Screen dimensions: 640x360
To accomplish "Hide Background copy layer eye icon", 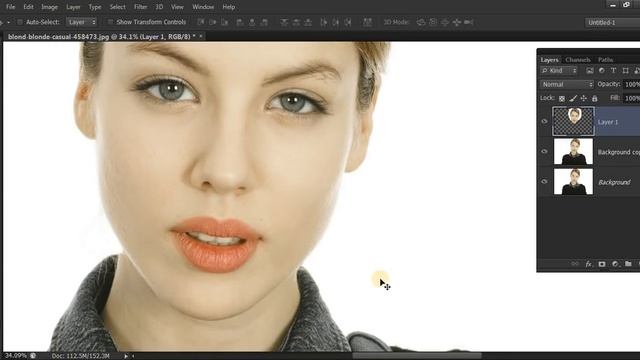I will click(544, 151).
